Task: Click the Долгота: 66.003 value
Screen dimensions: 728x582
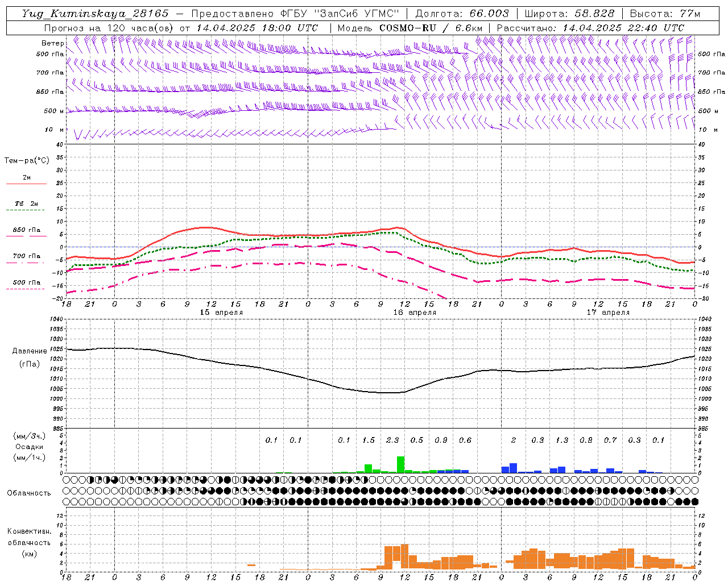Action: click(462, 14)
